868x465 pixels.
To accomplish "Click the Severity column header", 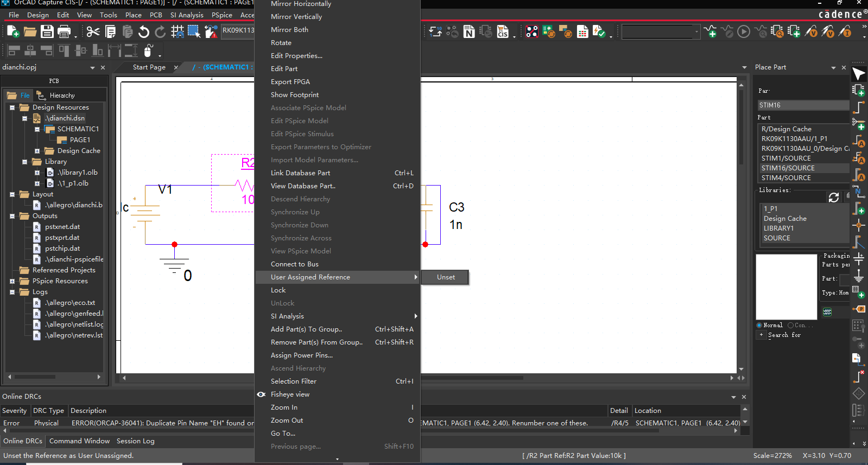I will click(15, 411).
